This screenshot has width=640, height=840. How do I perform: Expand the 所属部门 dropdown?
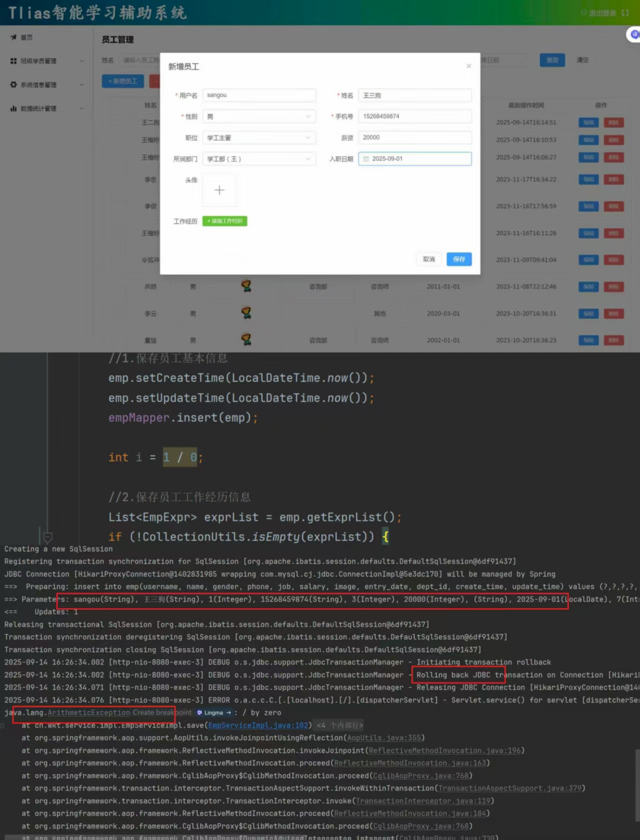point(259,159)
